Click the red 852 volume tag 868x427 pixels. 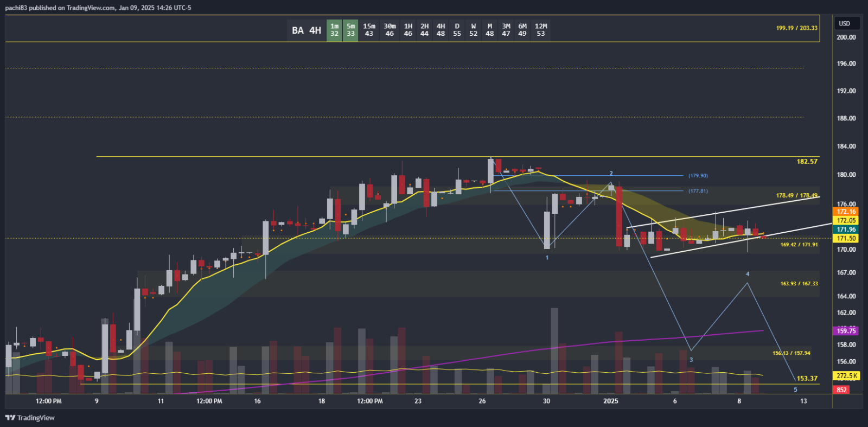coord(841,390)
